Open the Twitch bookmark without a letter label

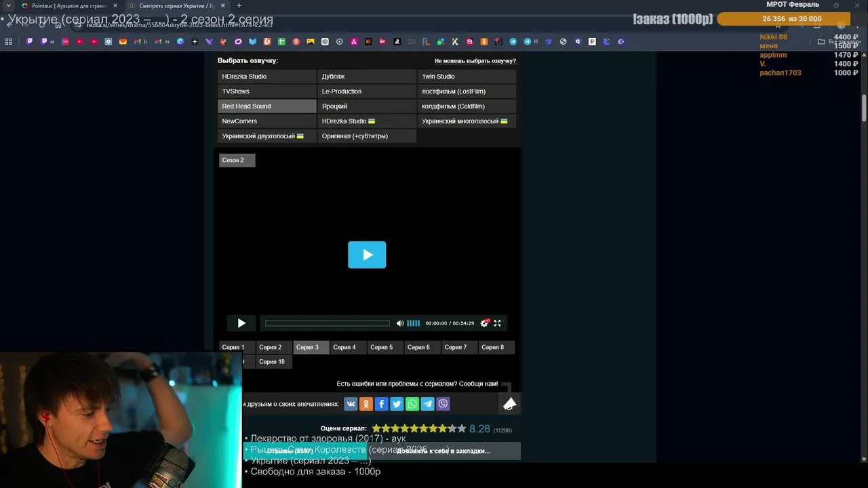[x=29, y=41]
